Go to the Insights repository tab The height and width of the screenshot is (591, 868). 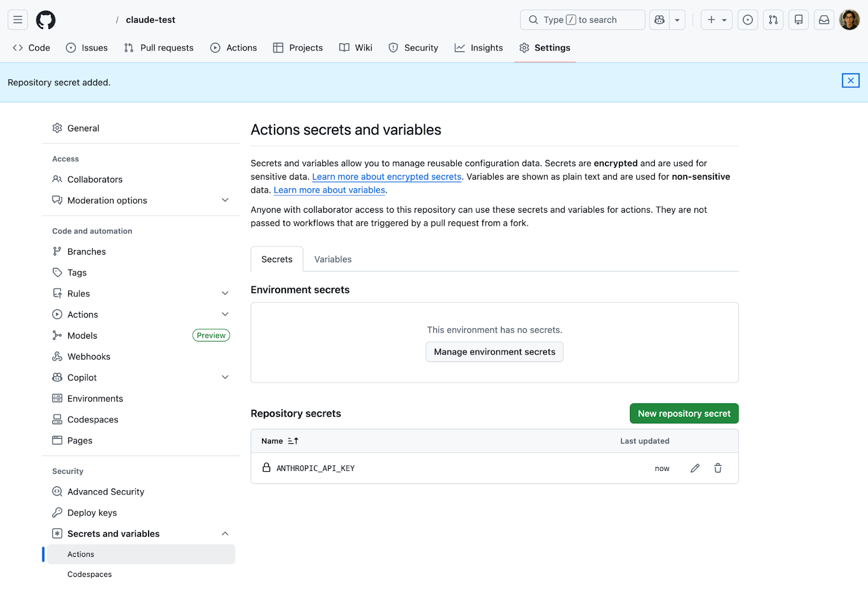pyautogui.click(x=479, y=48)
